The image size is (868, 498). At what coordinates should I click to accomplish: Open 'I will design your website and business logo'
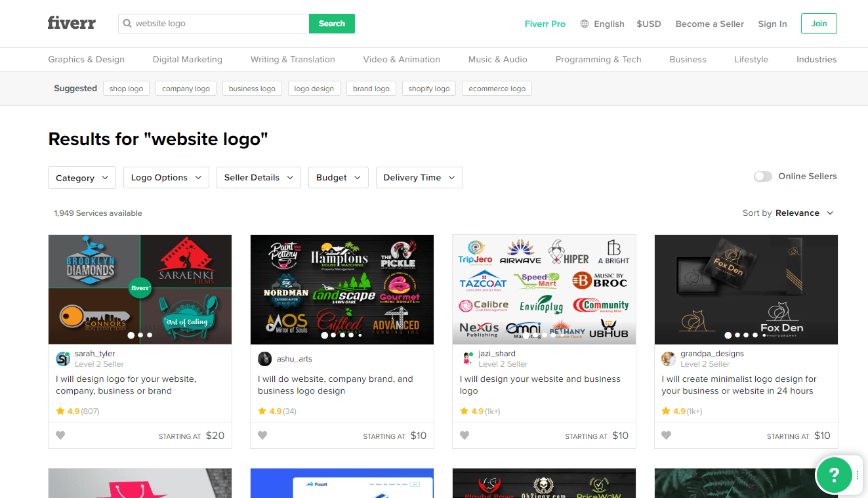tap(540, 384)
